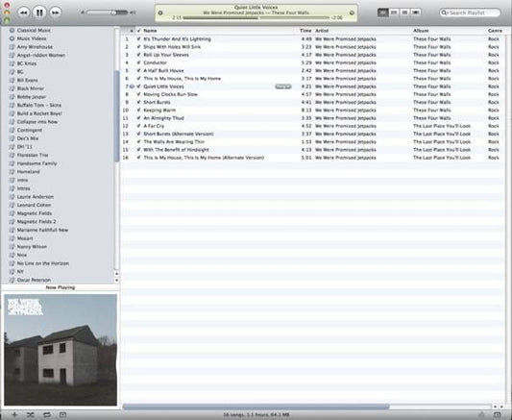Screen dimensions: 512x420
Task: Uncheck the Conductor track
Action: (138, 62)
